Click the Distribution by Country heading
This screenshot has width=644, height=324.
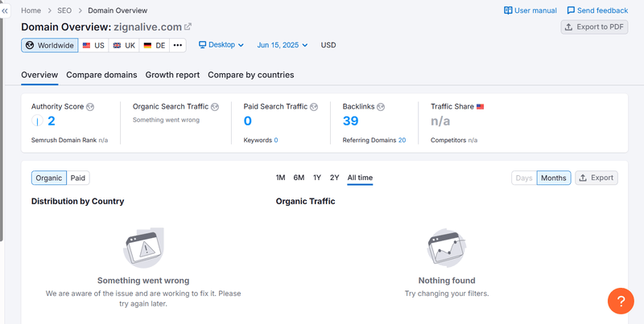click(x=77, y=201)
